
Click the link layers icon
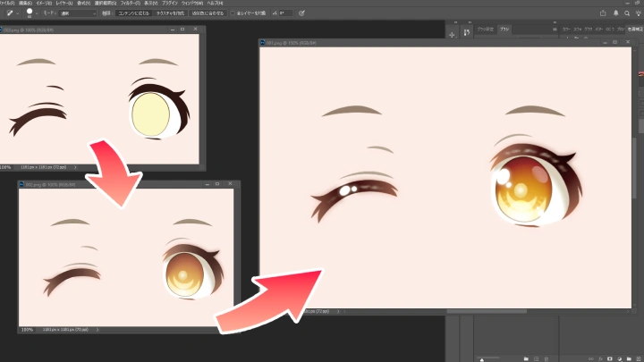590,358
